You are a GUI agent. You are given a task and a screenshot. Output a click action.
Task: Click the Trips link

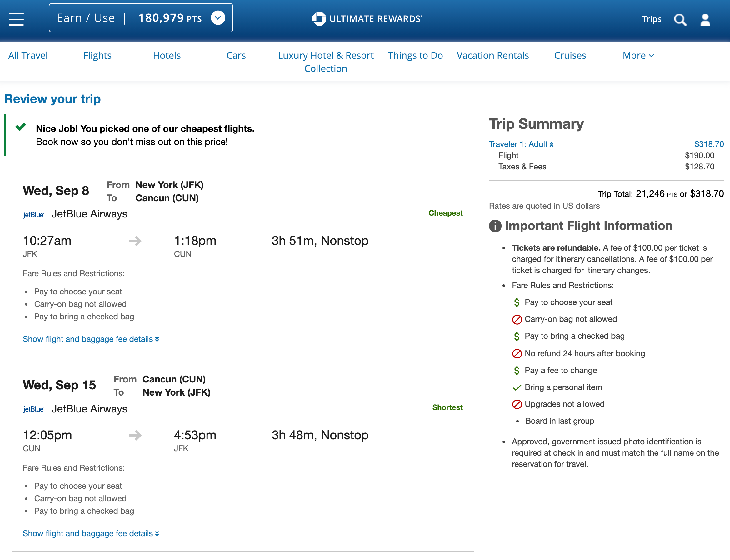(652, 19)
